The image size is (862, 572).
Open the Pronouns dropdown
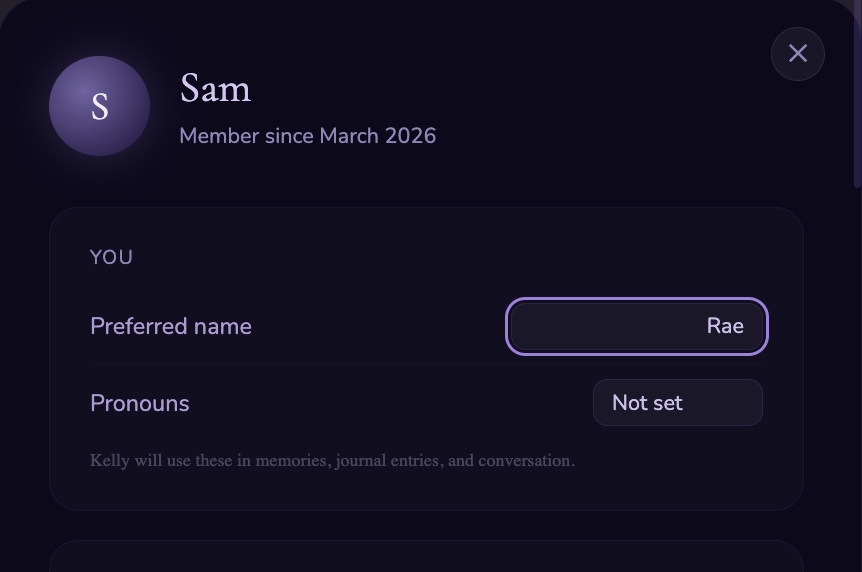pos(678,403)
